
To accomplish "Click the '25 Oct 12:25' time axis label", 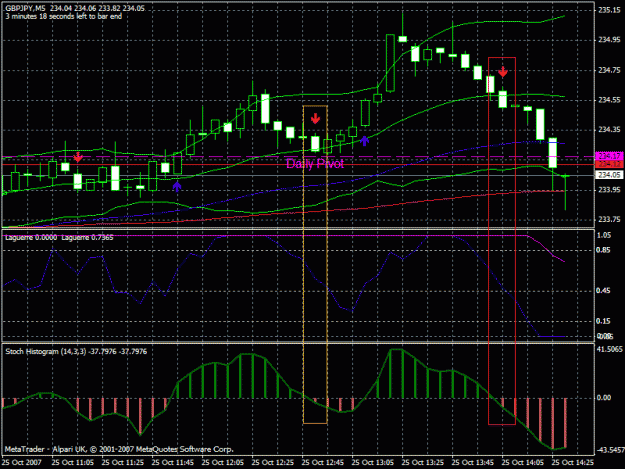I will (273, 462).
